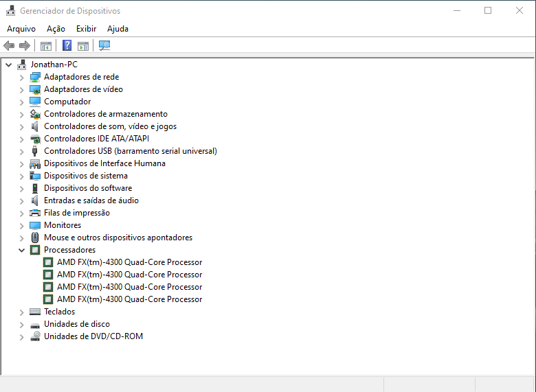This screenshot has height=392, width=536.
Task: Click the Forward arrow toolbar icon
Action: 25,45
